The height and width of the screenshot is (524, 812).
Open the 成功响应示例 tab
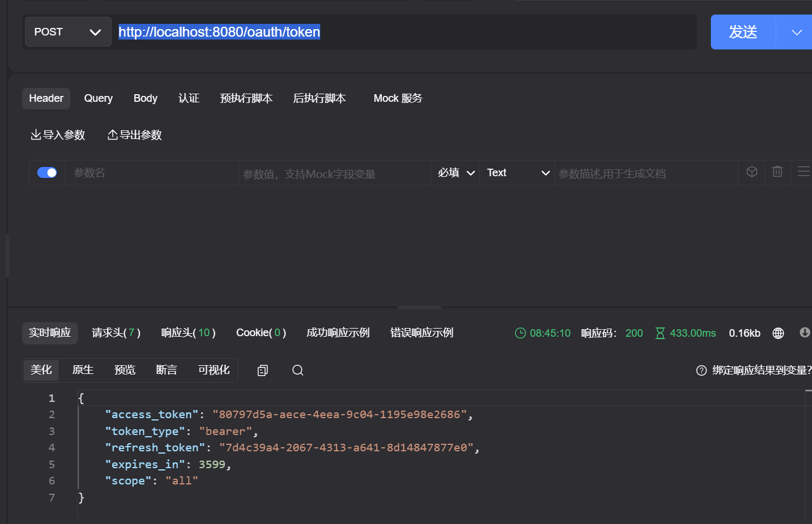(338, 333)
